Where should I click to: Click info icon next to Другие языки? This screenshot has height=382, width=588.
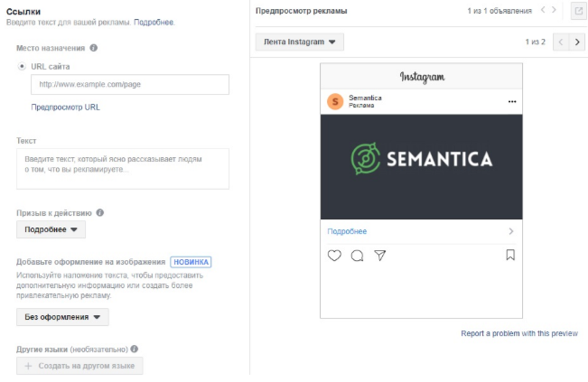click(x=135, y=349)
